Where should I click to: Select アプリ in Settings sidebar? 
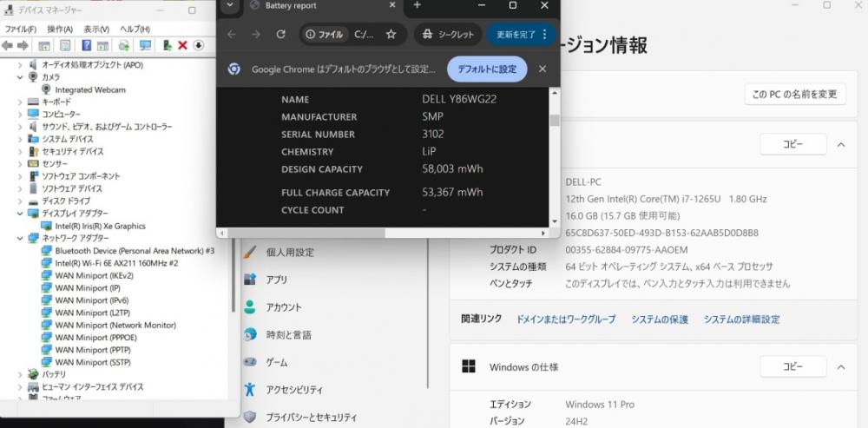click(276, 280)
